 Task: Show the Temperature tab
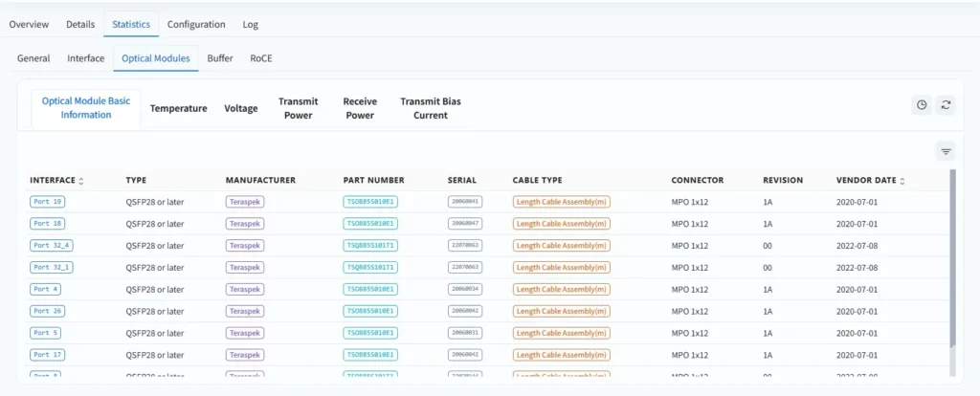pos(178,108)
